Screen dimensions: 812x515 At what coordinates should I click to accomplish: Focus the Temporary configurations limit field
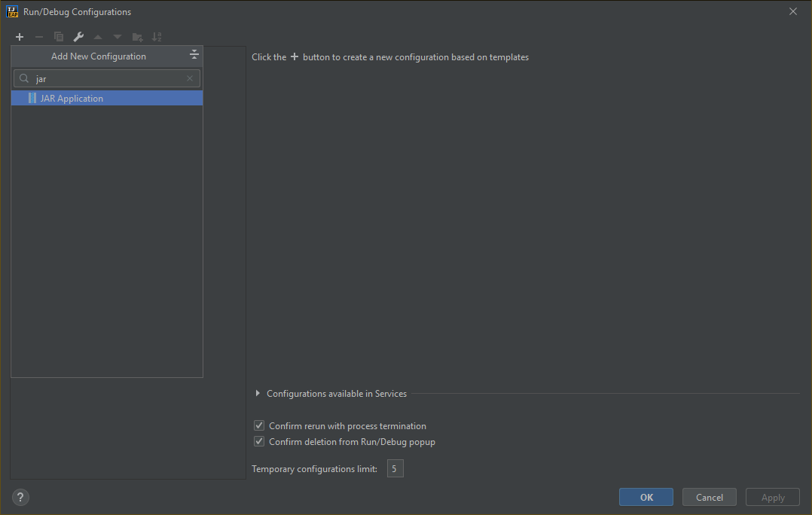[395, 469]
